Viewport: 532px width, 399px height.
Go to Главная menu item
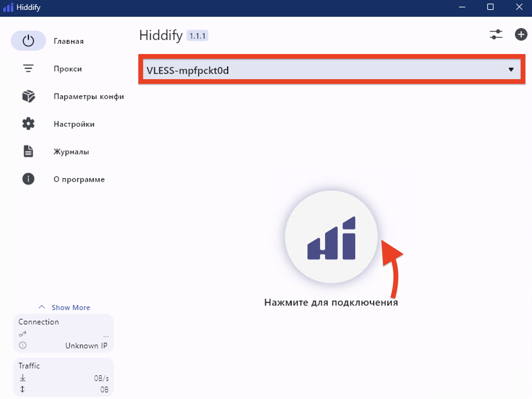click(69, 41)
